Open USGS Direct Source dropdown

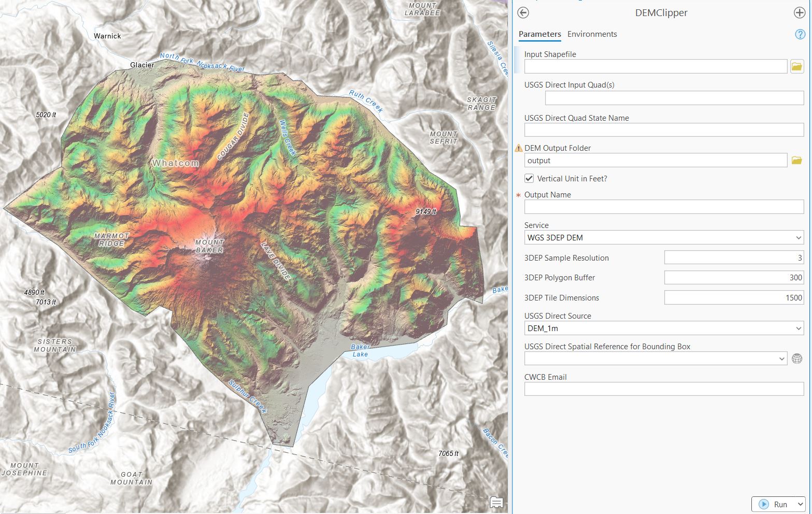coord(798,329)
